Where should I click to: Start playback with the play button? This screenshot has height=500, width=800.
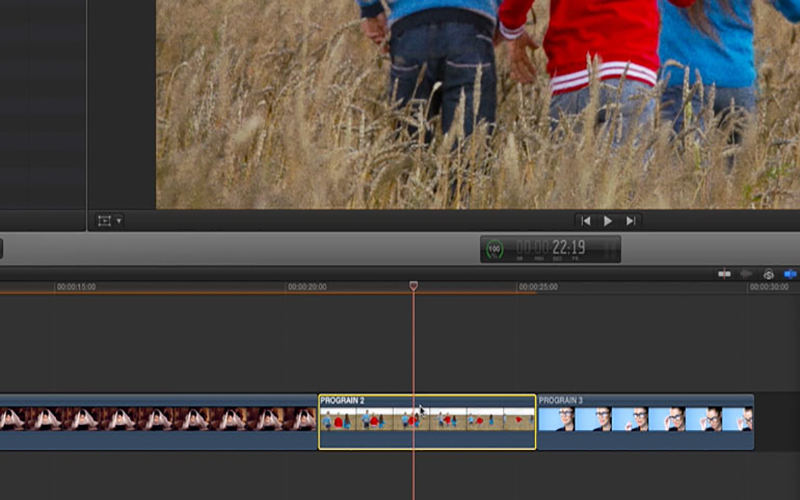[x=608, y=221]
